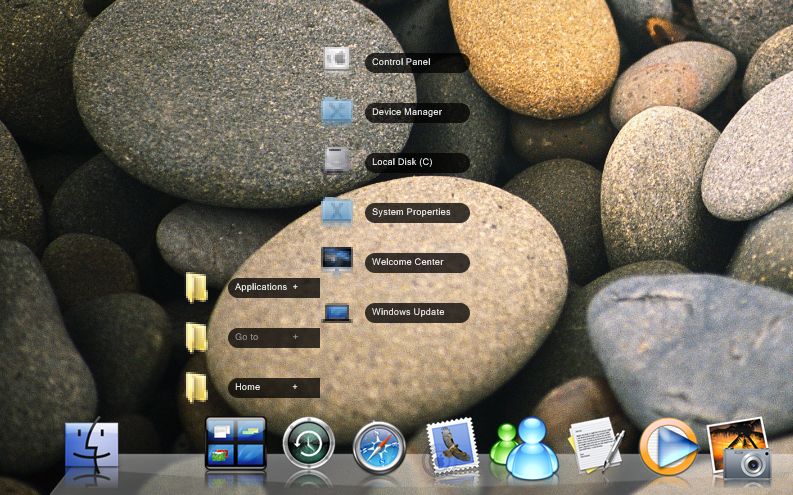793x495 pixels.
Task: Launch Safari compass icon
Action: tap(379, 447)
